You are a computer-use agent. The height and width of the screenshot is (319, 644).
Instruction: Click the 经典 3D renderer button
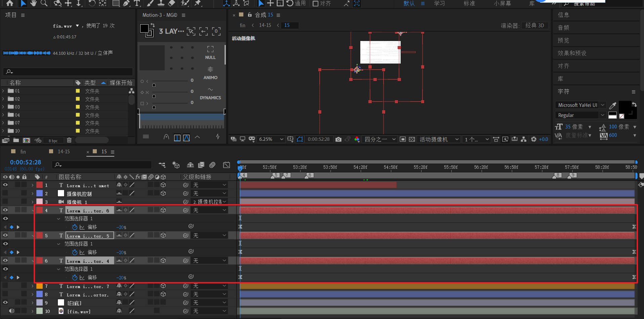(535, 26)
